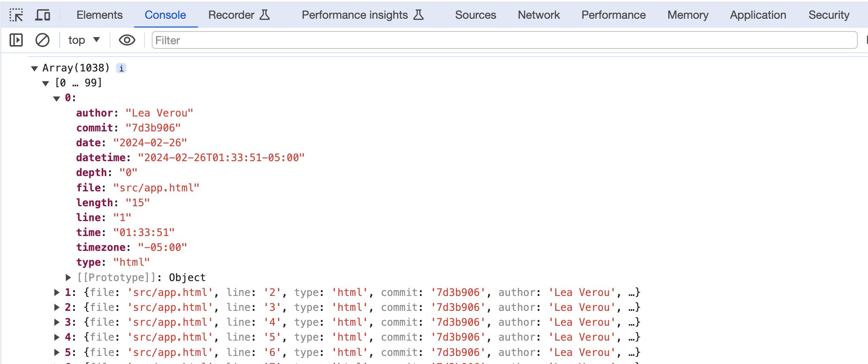868x364 pixels.
Task: Expand array item 5 with line '6'
Action: coord(57,353)
